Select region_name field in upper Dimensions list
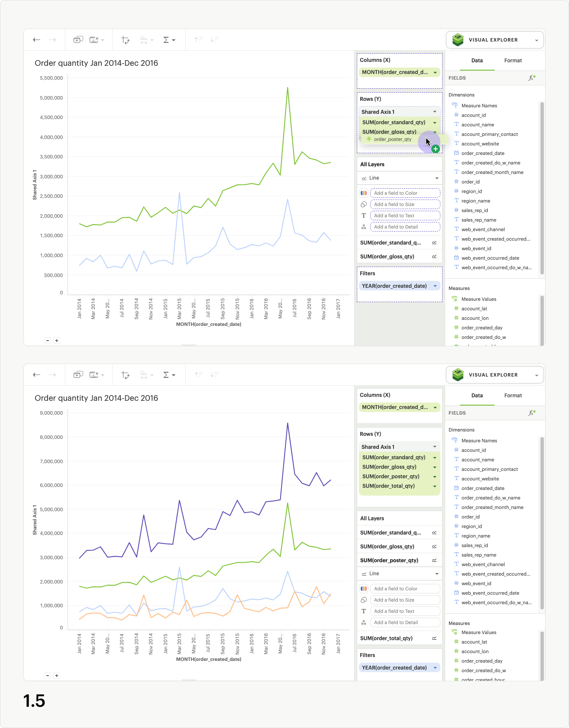The height and width of the screenshot is (728, 569). point(475,201)
